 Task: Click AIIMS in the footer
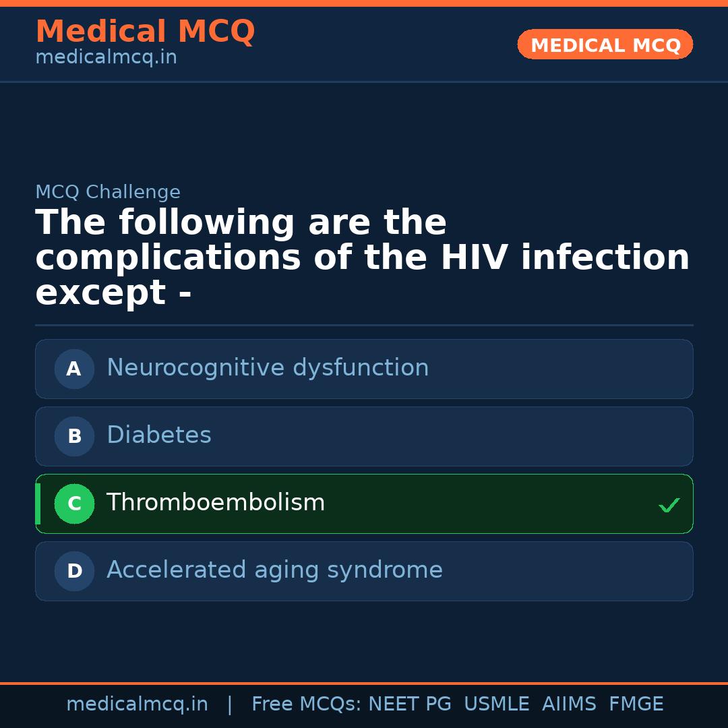(569, 704)
